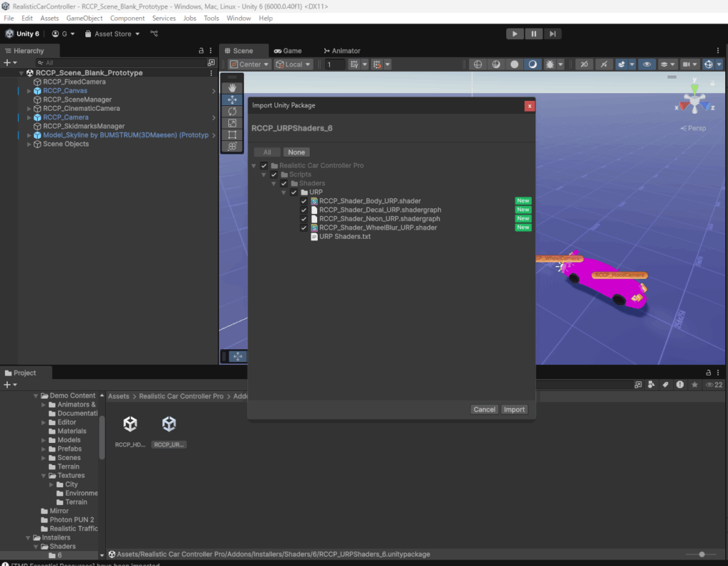
Task: Expand RCCP_Canvas in the Hierarchy
Action: coord(28,91)
